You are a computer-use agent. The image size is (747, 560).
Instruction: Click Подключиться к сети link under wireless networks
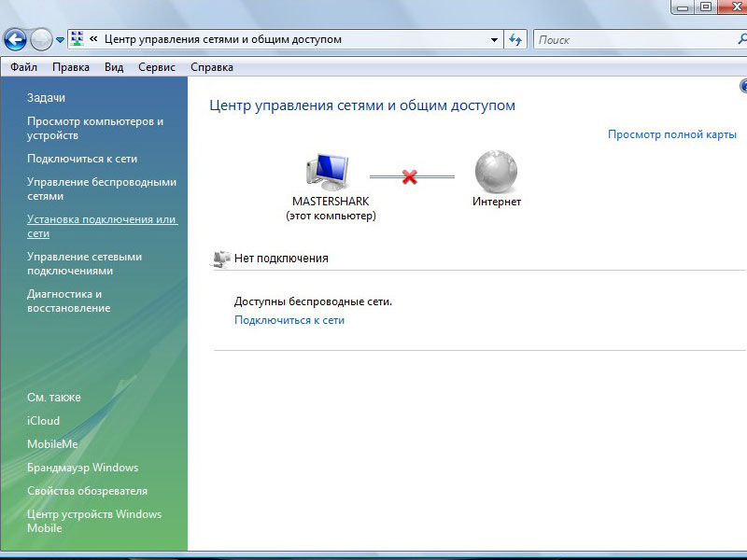point(289,320)
